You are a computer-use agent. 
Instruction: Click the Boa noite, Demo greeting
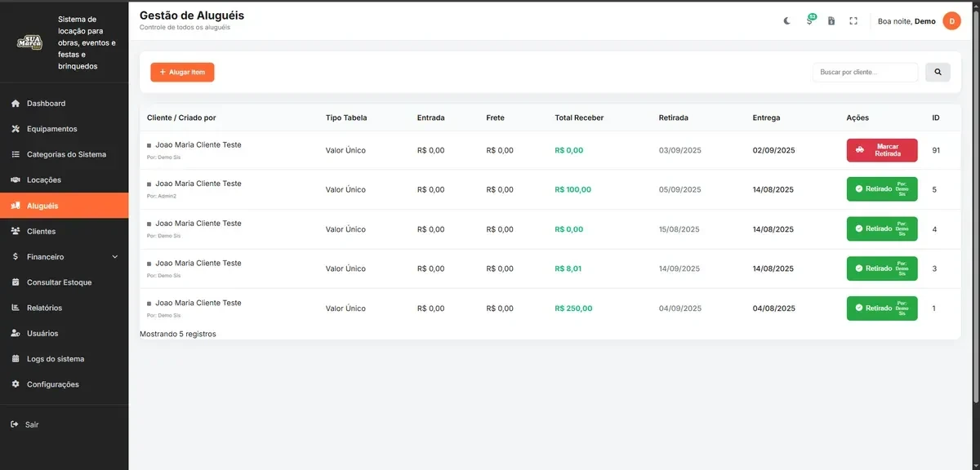coord(906,21)
